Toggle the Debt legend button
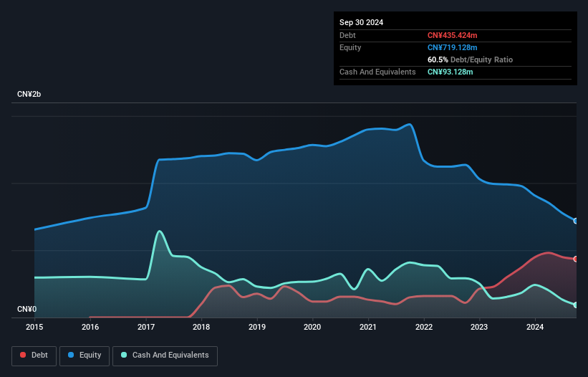Image resolution: width=588 pixels, height=377 pixels. 34,355
